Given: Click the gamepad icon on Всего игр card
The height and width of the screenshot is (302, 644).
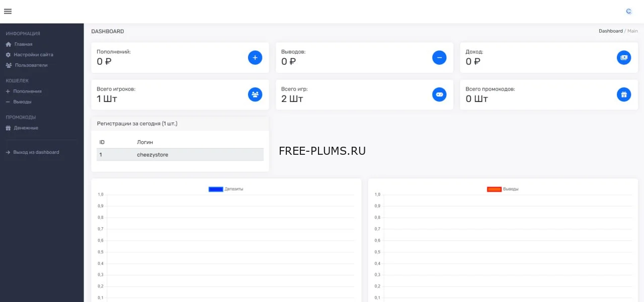Looking at the screenshot, I should [439, 94].
